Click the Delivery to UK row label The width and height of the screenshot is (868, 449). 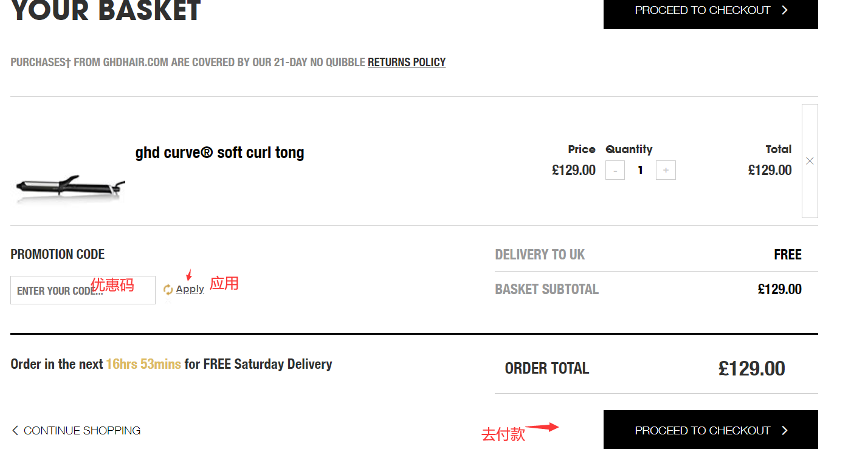click(540, 255)
